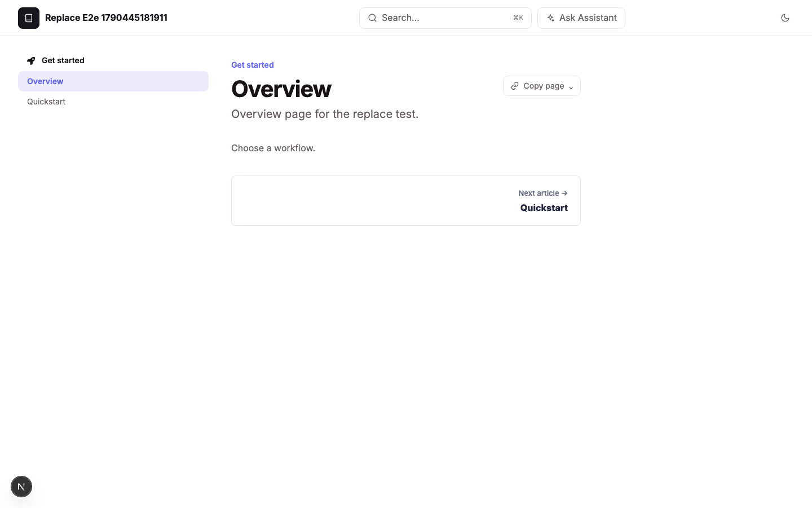Screen dimensions: 812x508
Task: Click the Next article arrow icon
Action: (564, 193)
